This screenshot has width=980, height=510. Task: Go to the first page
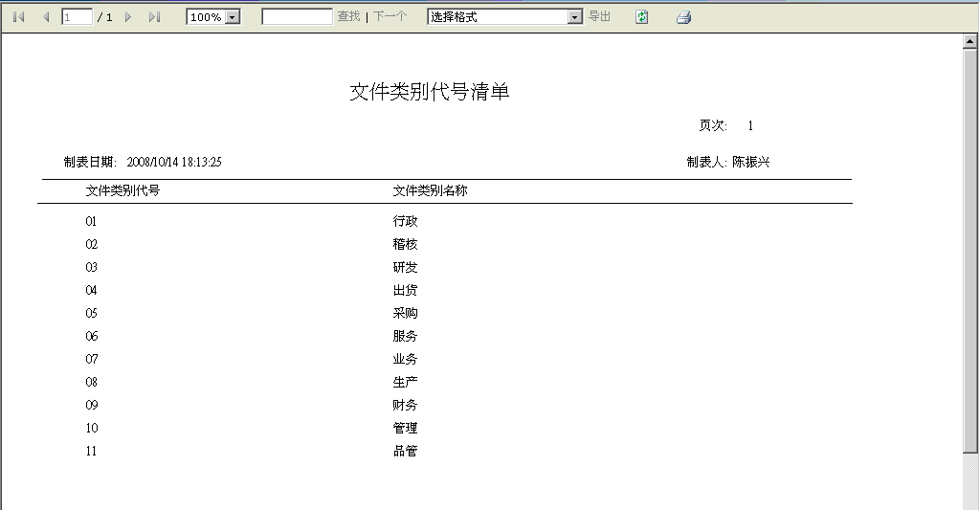pyautogui.click(x=18, y=17)
